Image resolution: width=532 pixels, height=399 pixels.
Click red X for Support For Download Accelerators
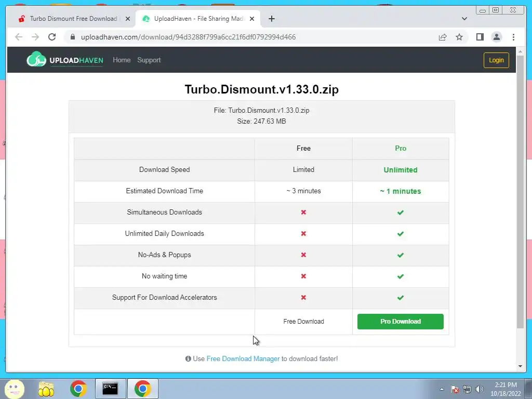[303, 297]
